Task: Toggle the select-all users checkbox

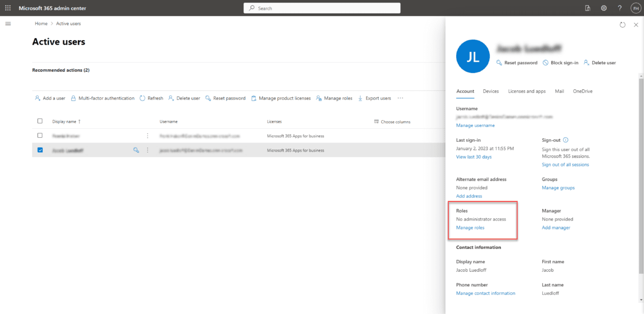Action: click(40, 121)
